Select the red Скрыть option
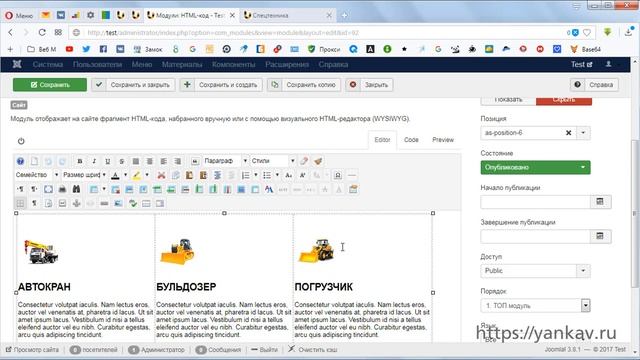The image size is (640, 360). (x=564, y=100)
